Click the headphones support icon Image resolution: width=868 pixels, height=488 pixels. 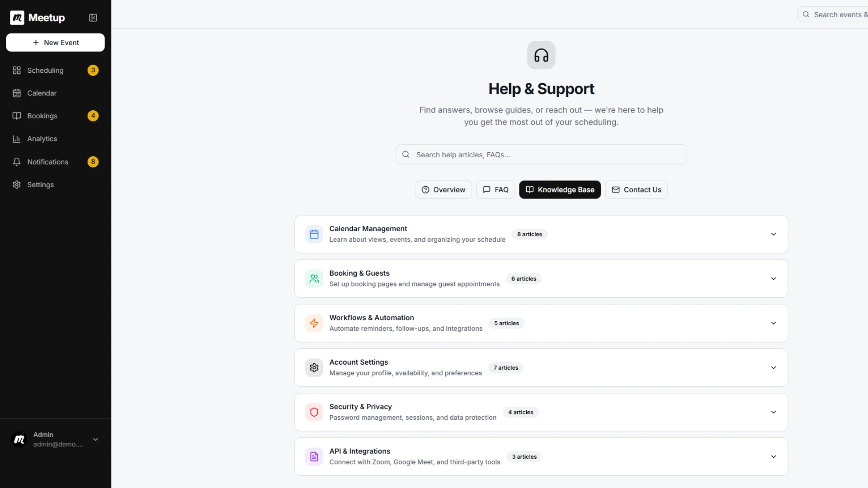point(541,55)
